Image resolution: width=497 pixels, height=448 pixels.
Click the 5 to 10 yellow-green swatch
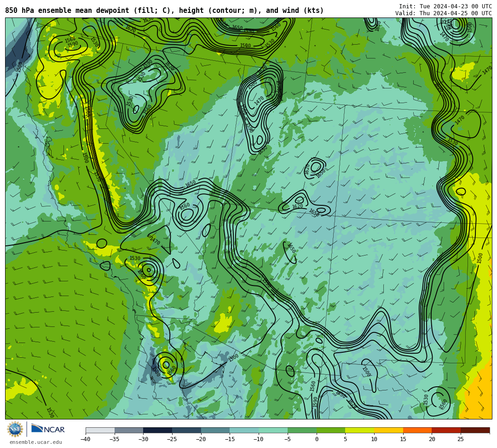pyautogui.click(x=360, y=430)
